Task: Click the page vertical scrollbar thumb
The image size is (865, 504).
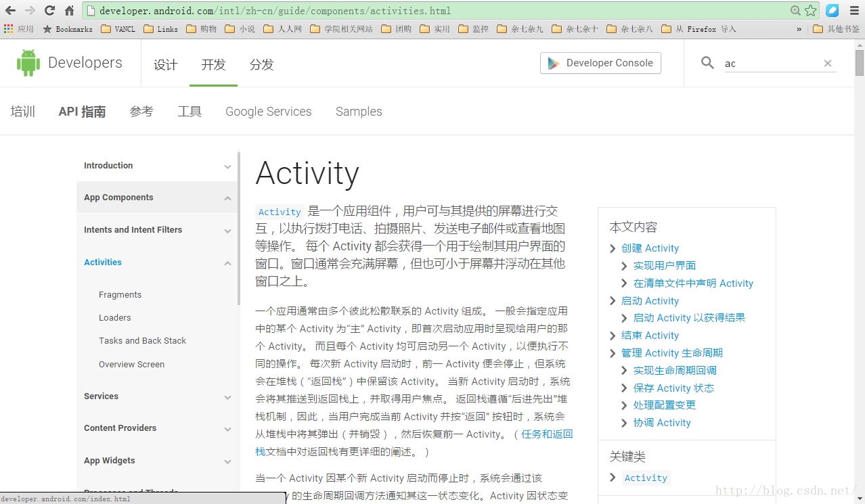Action: (x=860, y=63)
